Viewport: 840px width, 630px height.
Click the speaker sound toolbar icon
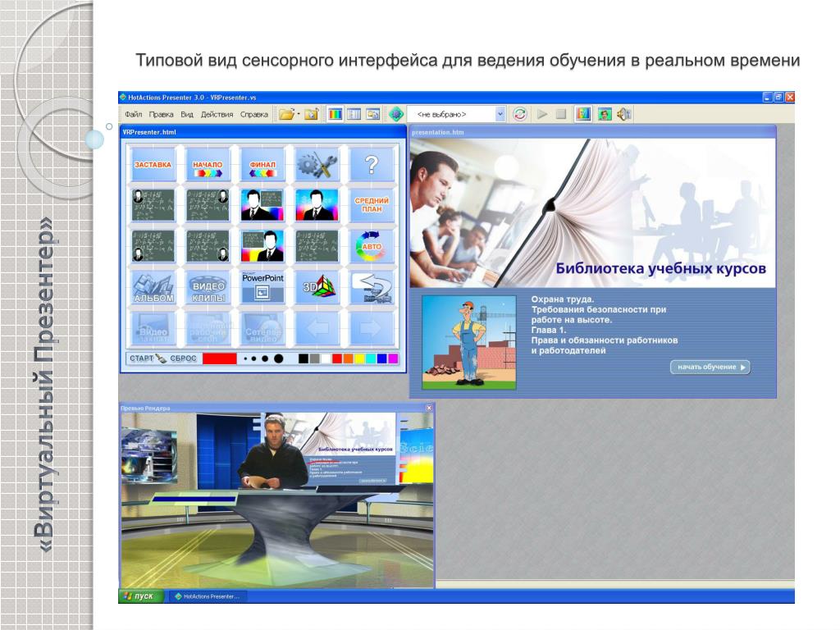(x=624, y=114)
